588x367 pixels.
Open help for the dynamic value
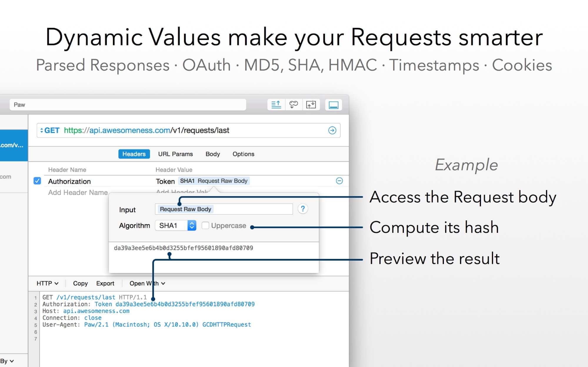coord(303,209)
